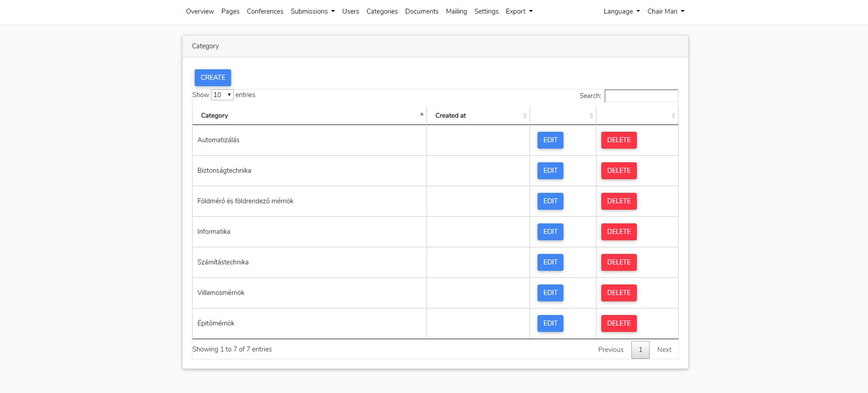Focus the Search input field
This screenshot has width=868, height=393.
[641, 96]
